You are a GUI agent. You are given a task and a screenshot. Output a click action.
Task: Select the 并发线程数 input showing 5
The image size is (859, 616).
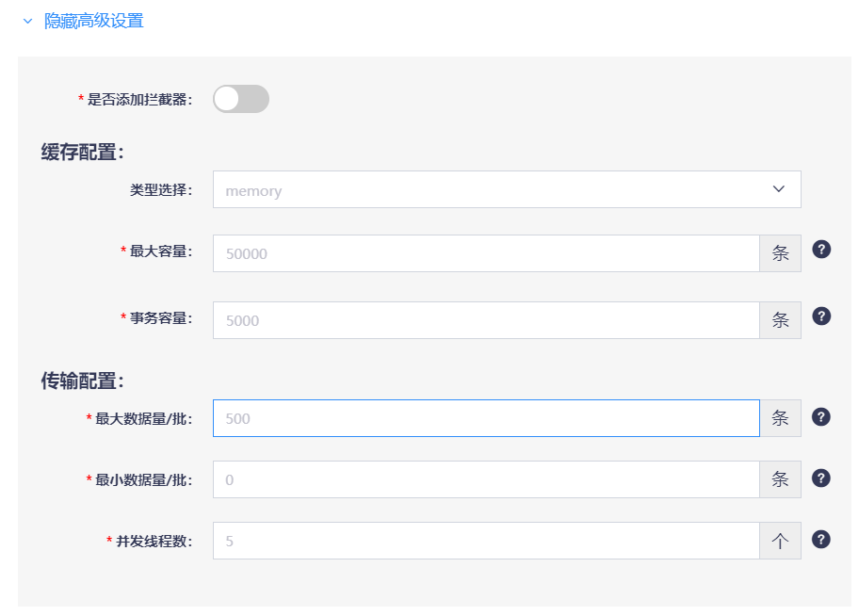click(486, 541)
